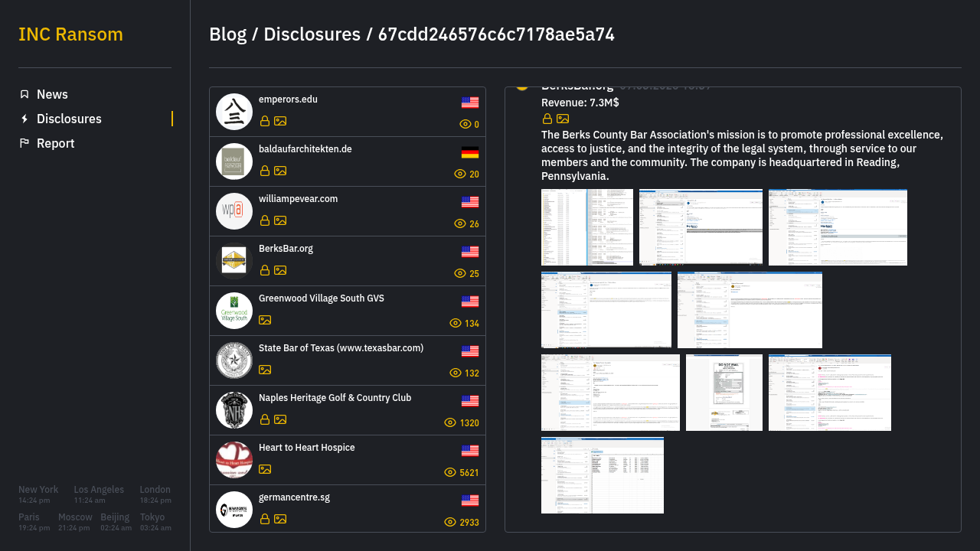
Task: Select BerksBar.org in the disclosure list
Action: [348, 261]
